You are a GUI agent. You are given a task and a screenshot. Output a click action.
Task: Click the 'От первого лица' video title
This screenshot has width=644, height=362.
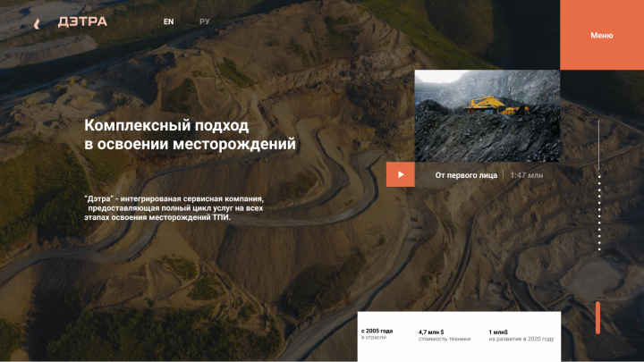tap(466, 175)
